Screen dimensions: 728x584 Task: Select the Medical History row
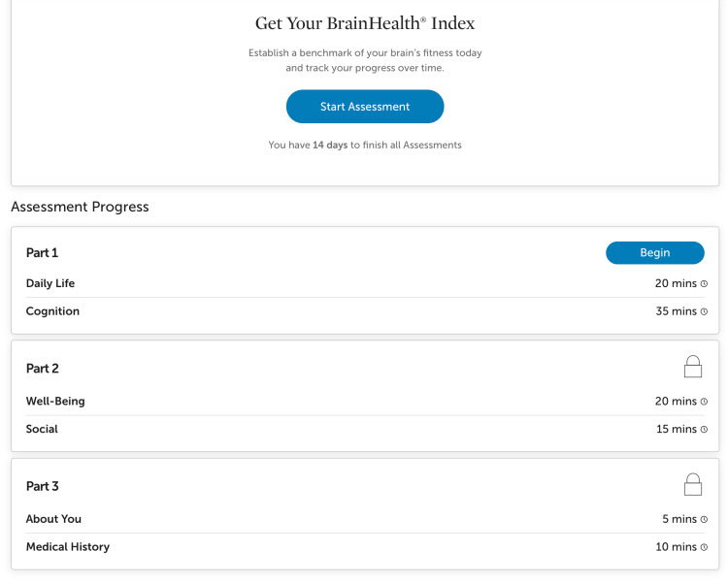pyautogui.click(x=367, y=547)
